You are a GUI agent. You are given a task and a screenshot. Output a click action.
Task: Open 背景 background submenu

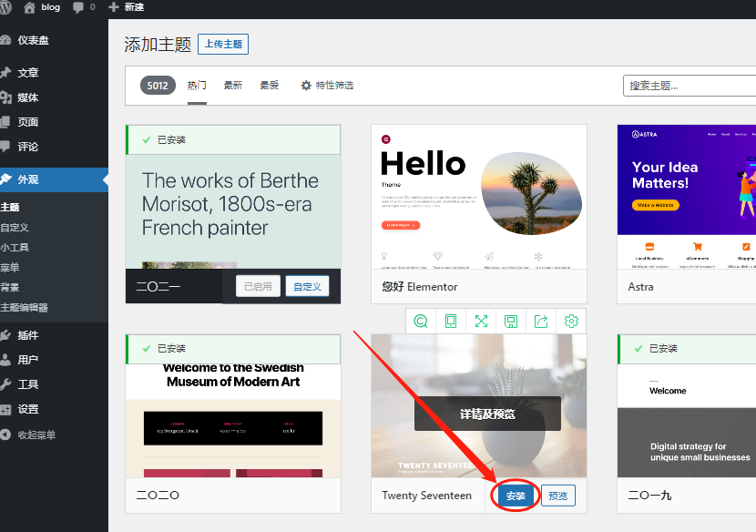tap(10, 288)
